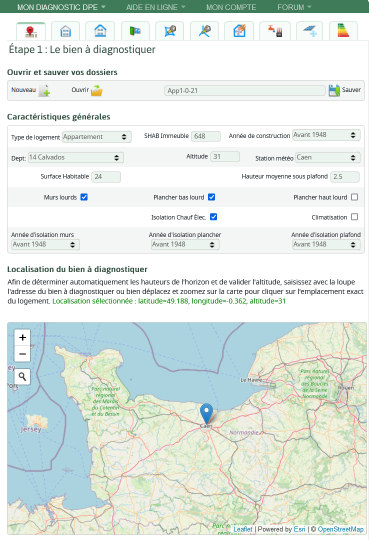Toggle the Murs lourds checkbox
The image size is (369, 540).
(x=84, y=197)
